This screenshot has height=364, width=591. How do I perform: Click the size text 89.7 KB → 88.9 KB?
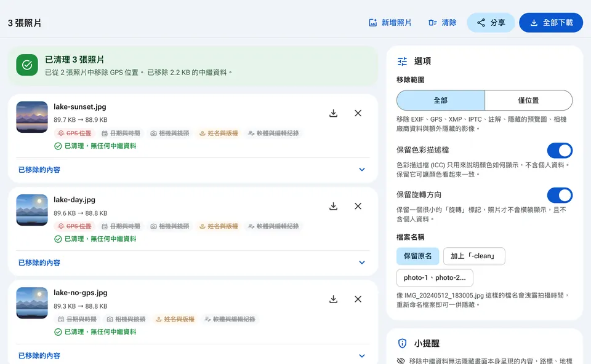tap(80, 120)
